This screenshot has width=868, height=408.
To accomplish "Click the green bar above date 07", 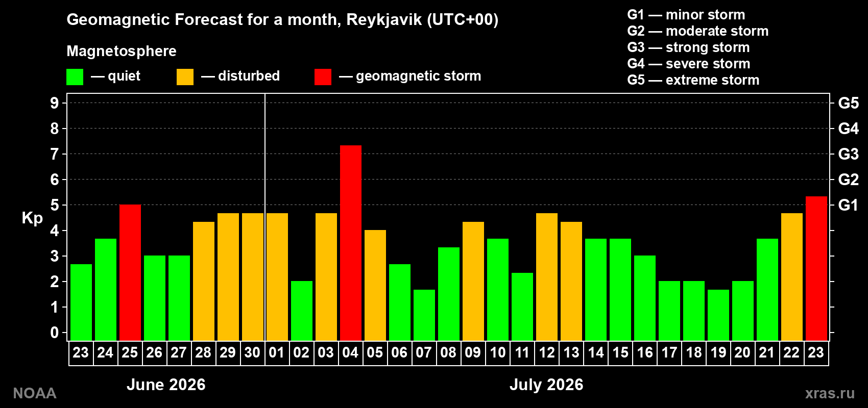I will 424,315.
